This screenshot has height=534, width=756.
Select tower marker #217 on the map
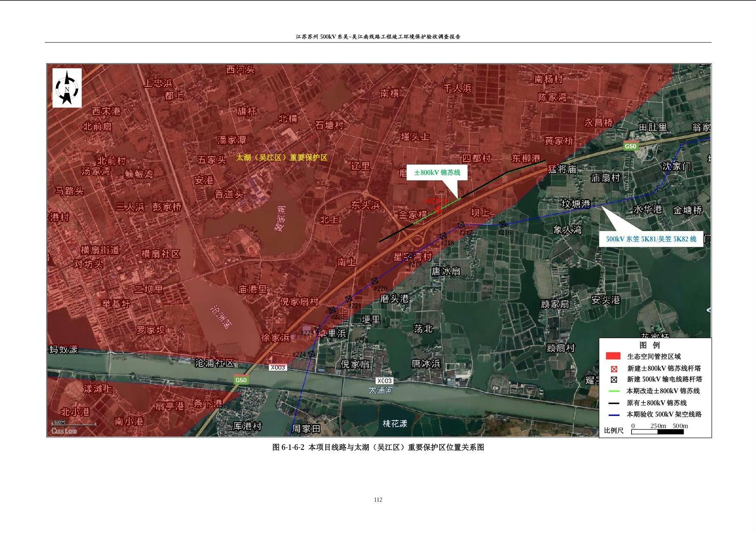[x=462, y=225]
